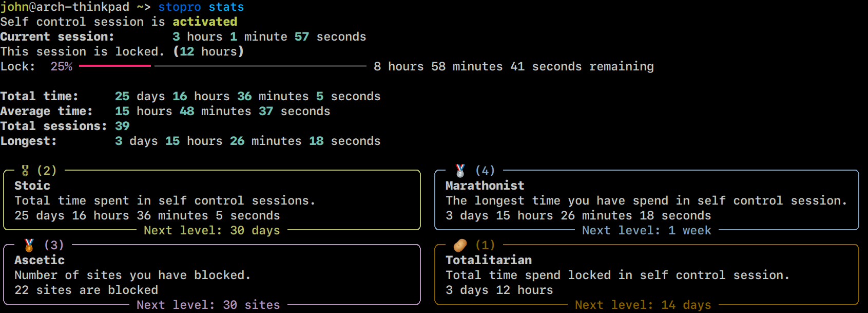Click the '22 sites are blocked' text
Screen dimensions: 868x313
click(x=86, y=290)
